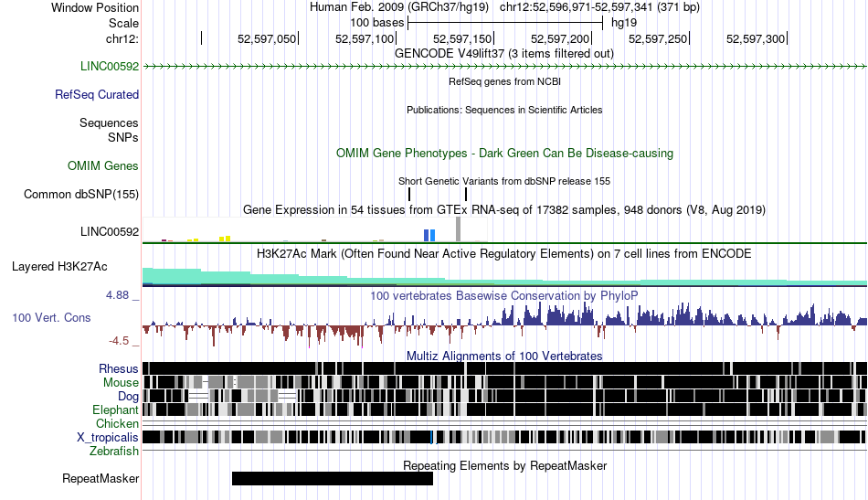Click the 52,597,050 ruler position

[267, 38]
